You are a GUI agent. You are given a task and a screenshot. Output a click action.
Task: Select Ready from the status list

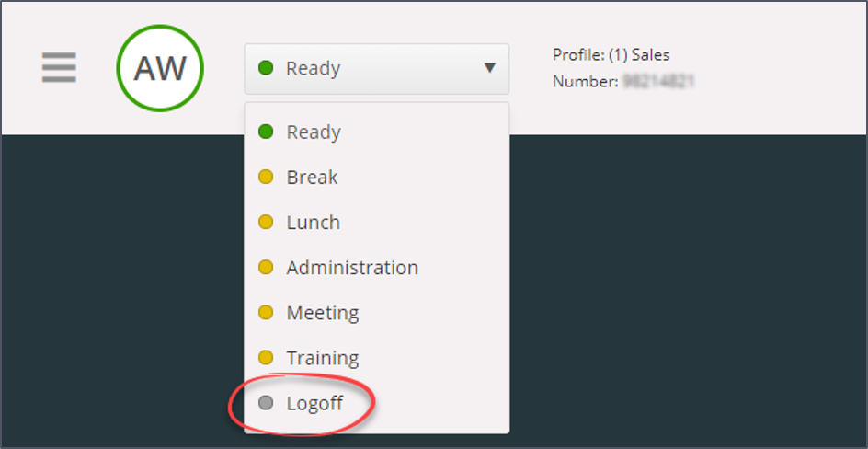coord(314,132)
